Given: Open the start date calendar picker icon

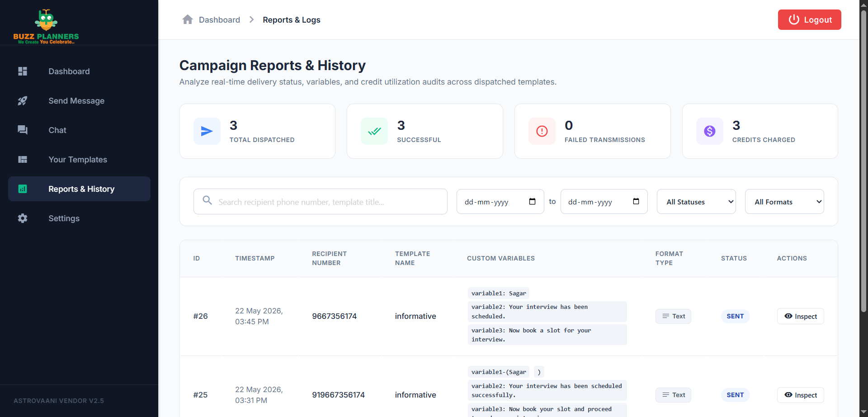Looking at the screenshot, I should pyautogui.click(x=532, y=201).
